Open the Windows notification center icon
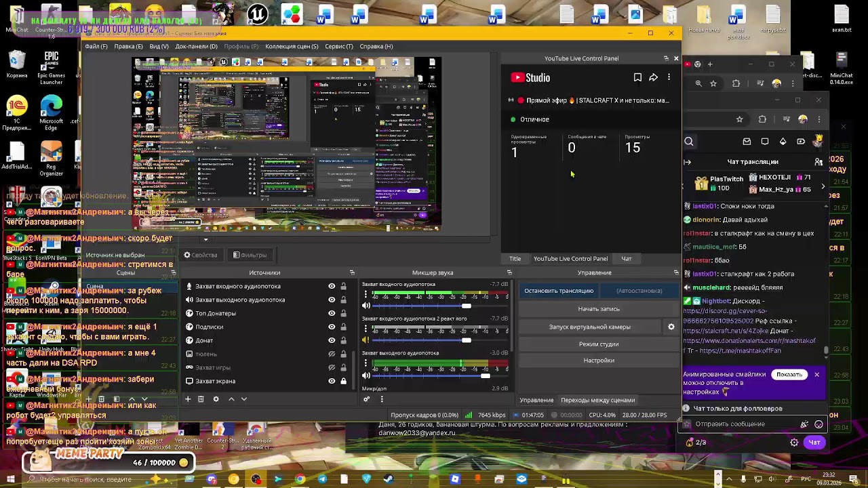868x488 pixels. (x=854, y=480)
